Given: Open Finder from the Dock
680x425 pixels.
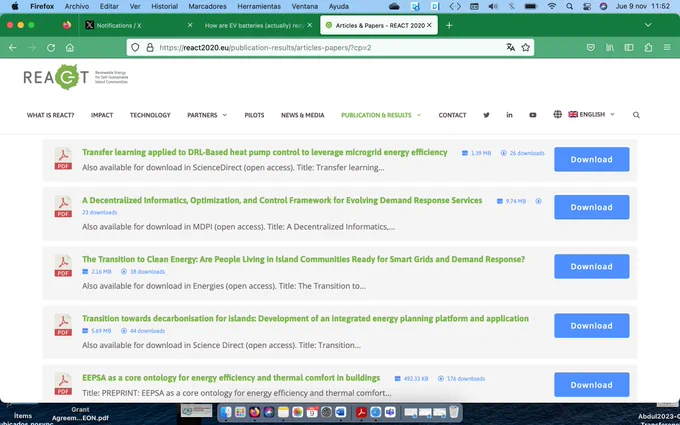Looking at the screenshot, I should tap(226, 412).
